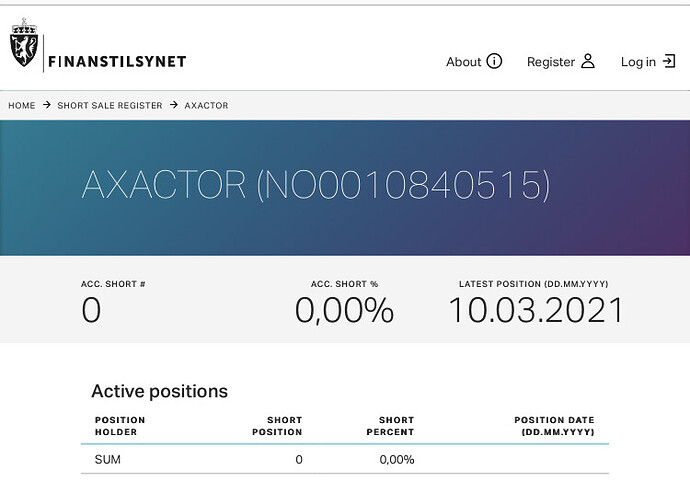Screen dimensions: 690x493
Task: Click the ACC. SHORT # value 0
Action: tap(91, 310)
